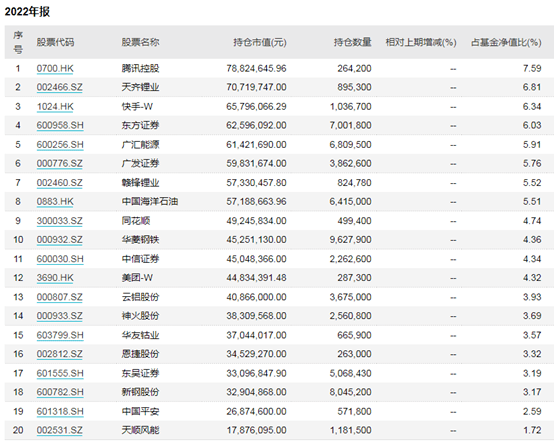Open stock code link 000932.SZ
554x442 pixels.
point(60,240)
